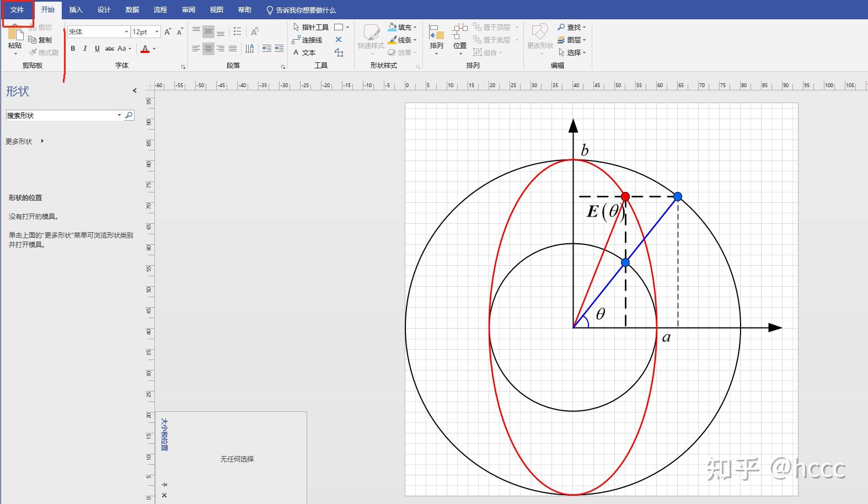
Task: Click the magnifier icon in the shape search box
Action: click(x=129, y=115)
